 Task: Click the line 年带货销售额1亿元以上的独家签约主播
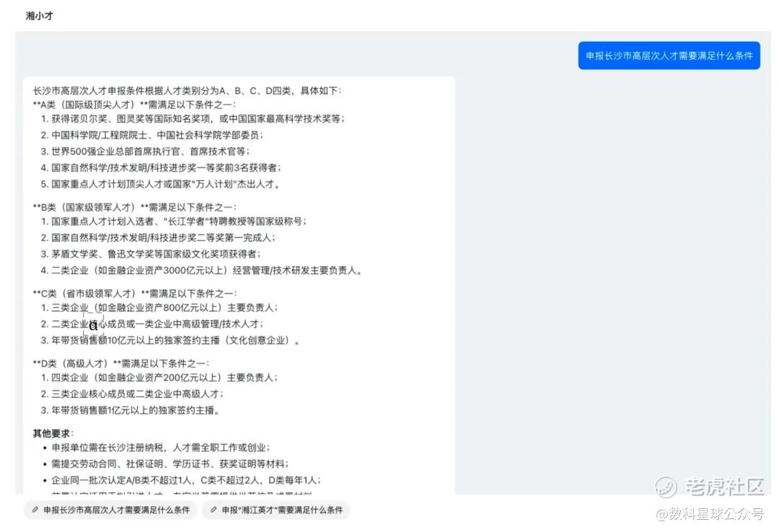click(130, 411)
